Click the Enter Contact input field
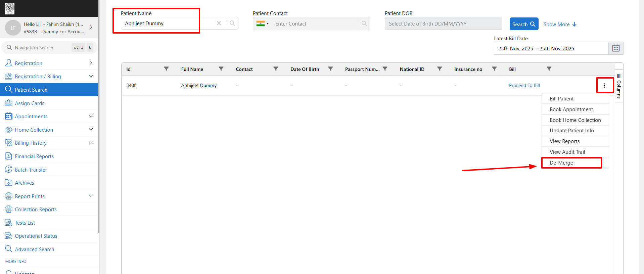Viewport: 644px width, 274px height. [314, 24]
